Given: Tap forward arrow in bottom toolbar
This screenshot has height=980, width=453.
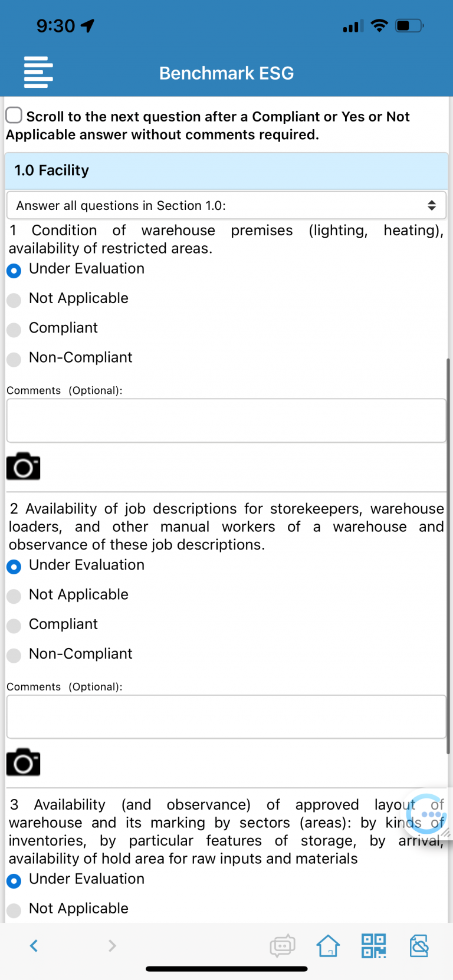Looking at the screenshot, I should pyautogui.click(x=112, y=946).
